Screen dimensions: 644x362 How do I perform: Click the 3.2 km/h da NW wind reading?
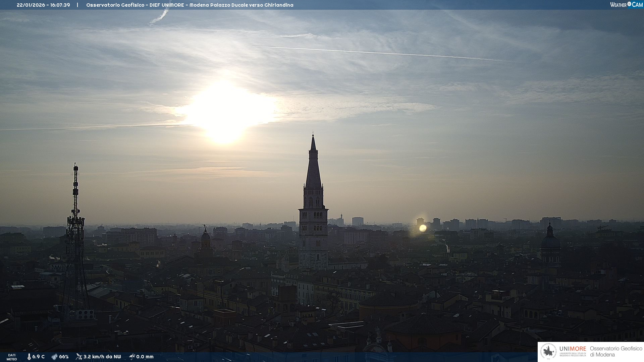pyautogui.click(x=102, y=357)
